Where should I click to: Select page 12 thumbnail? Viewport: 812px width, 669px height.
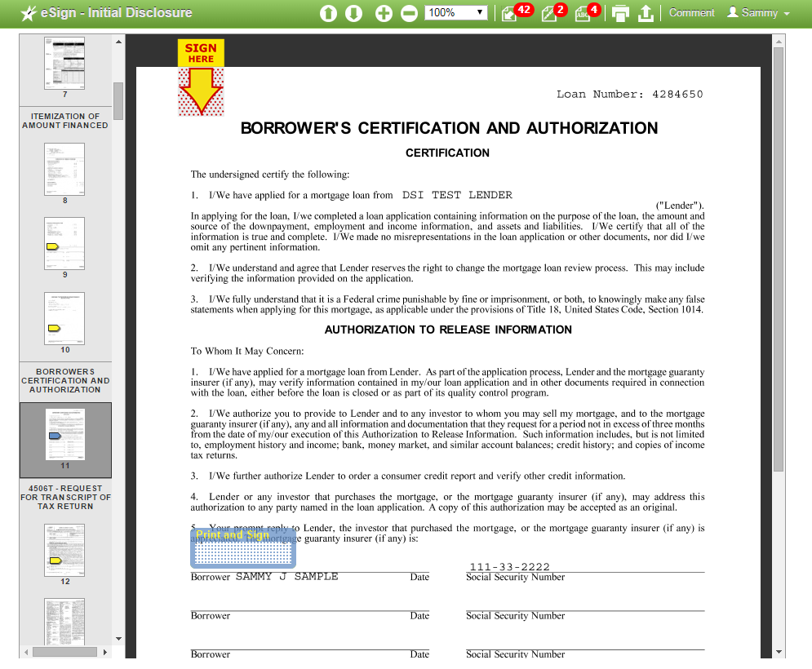click(x=64, y=550)
